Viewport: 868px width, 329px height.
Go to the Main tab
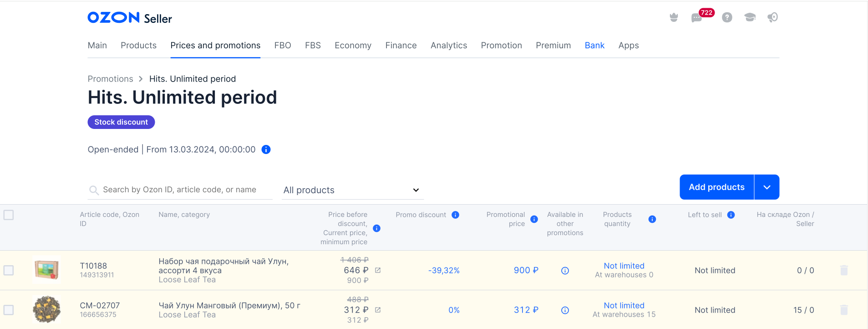(x=97, y=46)
